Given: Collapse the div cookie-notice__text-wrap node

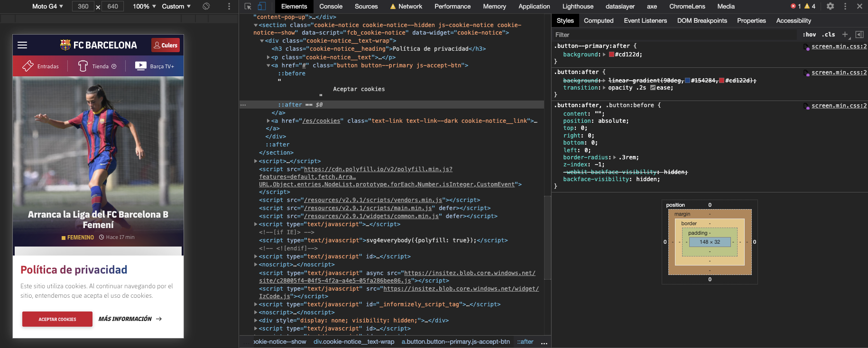Looking at the screenshot, I should (x=262, y=41).
